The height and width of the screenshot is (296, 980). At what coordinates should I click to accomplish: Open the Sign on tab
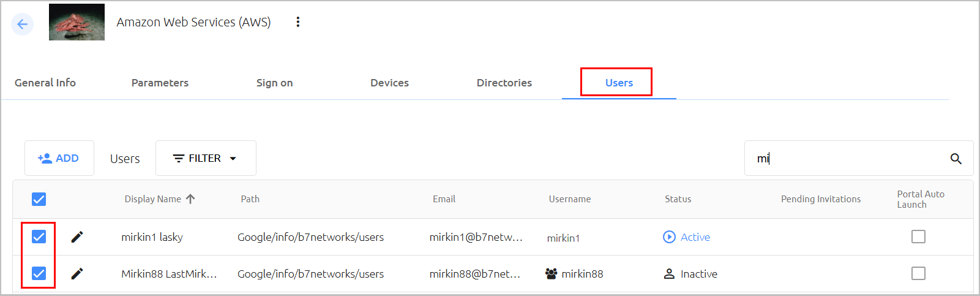coord(274,83)
